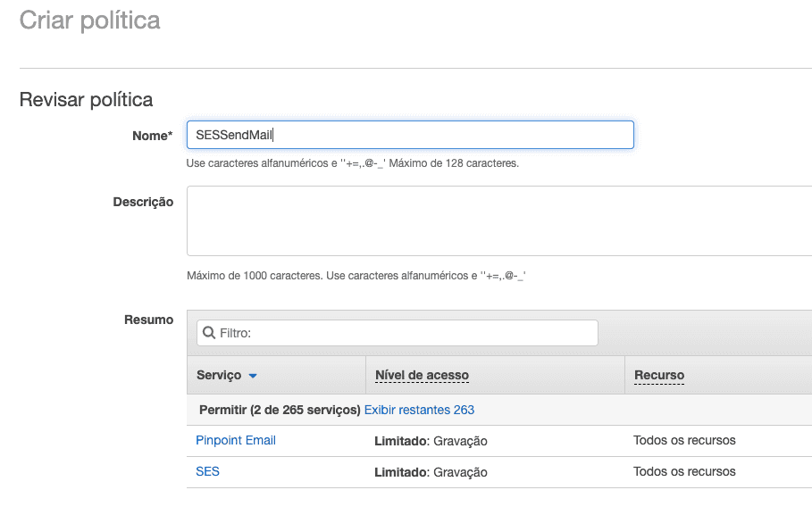Viewport: 812px width, 515px height.
Task: Click Todos os recursos in SES row
Action: point(684,471)
